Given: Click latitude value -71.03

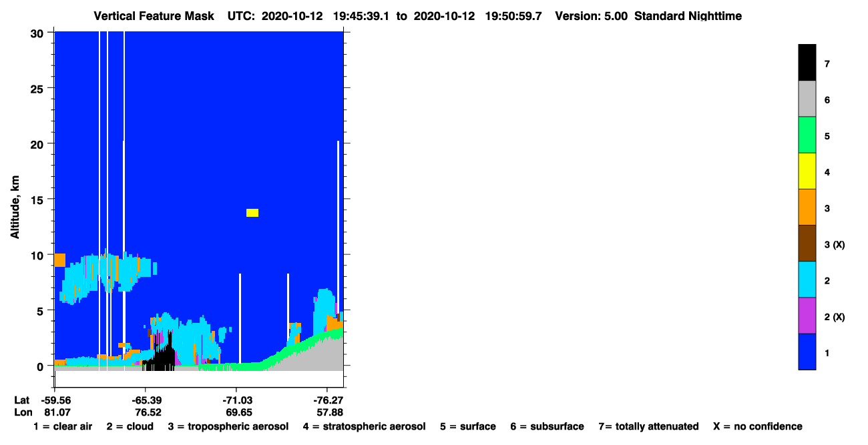Looking at the screenshot, I should (236, 400).
